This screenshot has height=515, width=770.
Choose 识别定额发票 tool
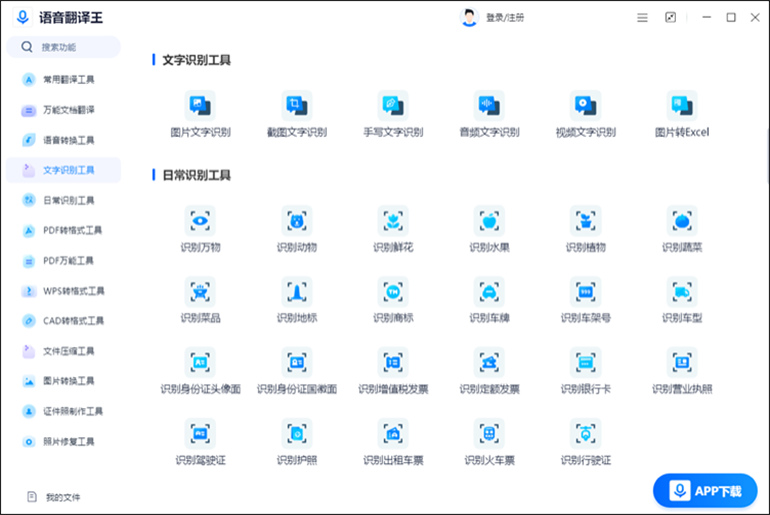(489, 372)
